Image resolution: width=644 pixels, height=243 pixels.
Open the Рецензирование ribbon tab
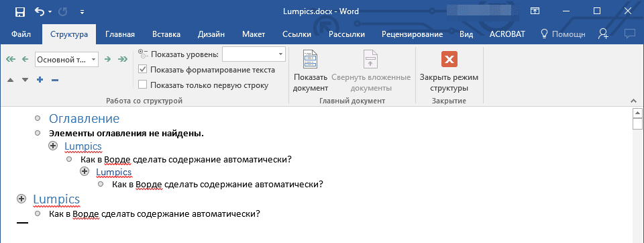point(412,34)
